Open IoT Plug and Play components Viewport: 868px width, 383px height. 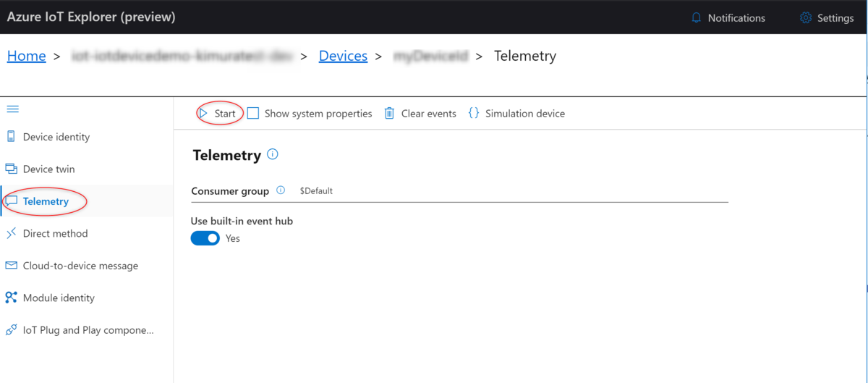[87, 330]
